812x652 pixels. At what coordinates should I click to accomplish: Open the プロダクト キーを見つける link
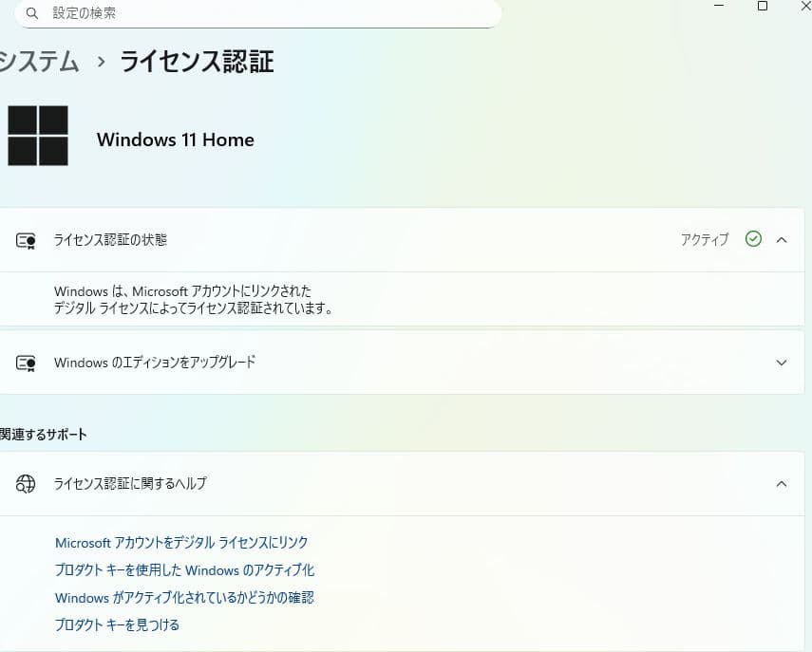(117, 624)
